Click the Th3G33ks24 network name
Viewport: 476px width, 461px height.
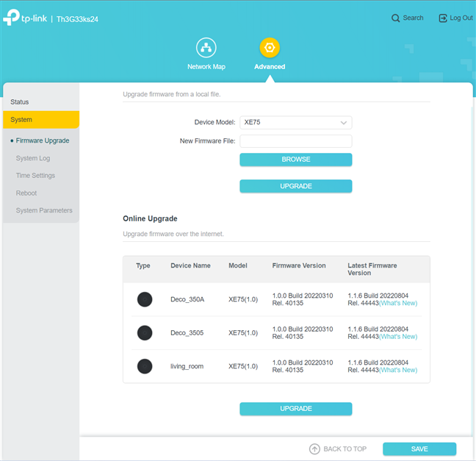pos(77,19)
